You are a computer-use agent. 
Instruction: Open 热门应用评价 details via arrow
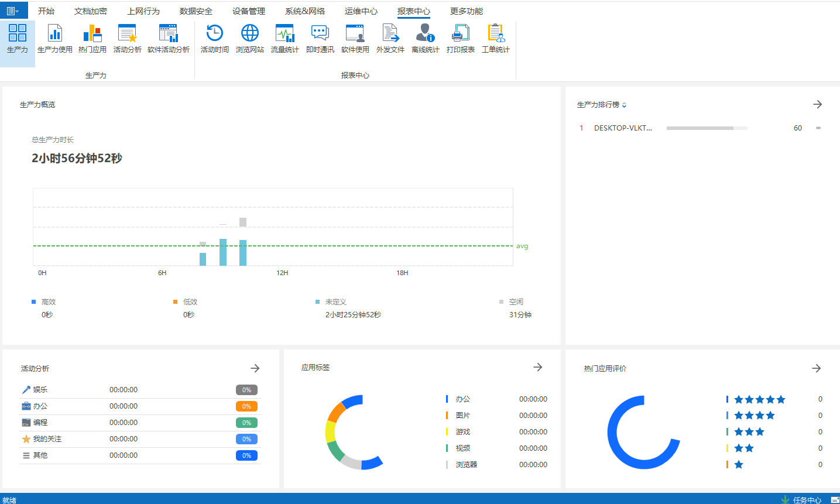pyautogui.click(x=817, y=368)
